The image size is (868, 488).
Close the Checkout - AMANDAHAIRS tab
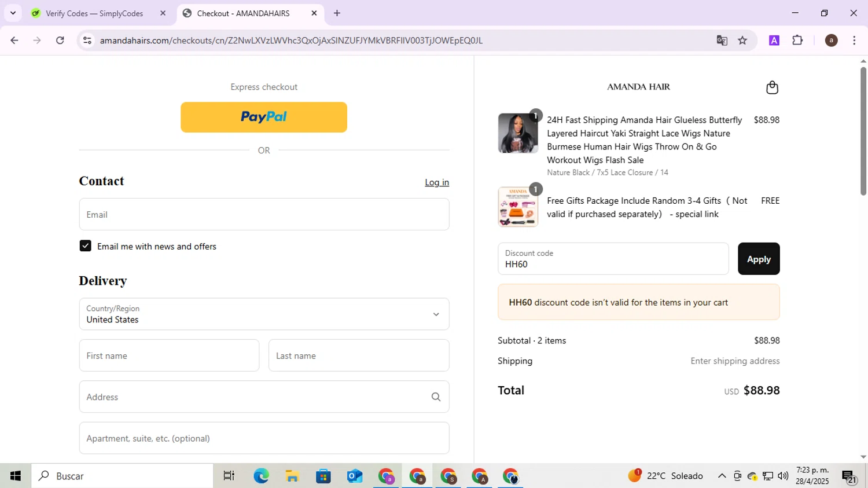pyautogui.click(x=314, y=13)
